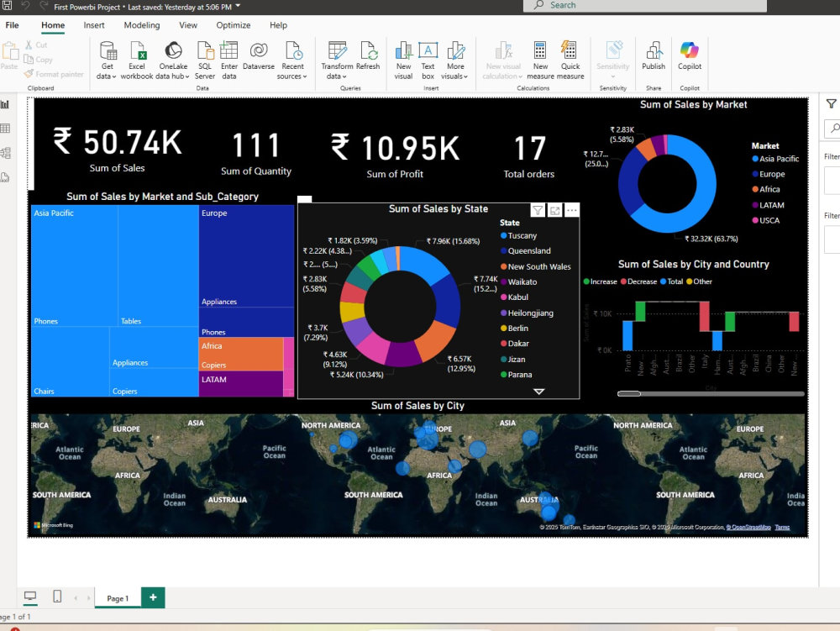Screen dimensions: 840x631
Task: Select the Home ribbon tab
Action: tap(53, 25)
